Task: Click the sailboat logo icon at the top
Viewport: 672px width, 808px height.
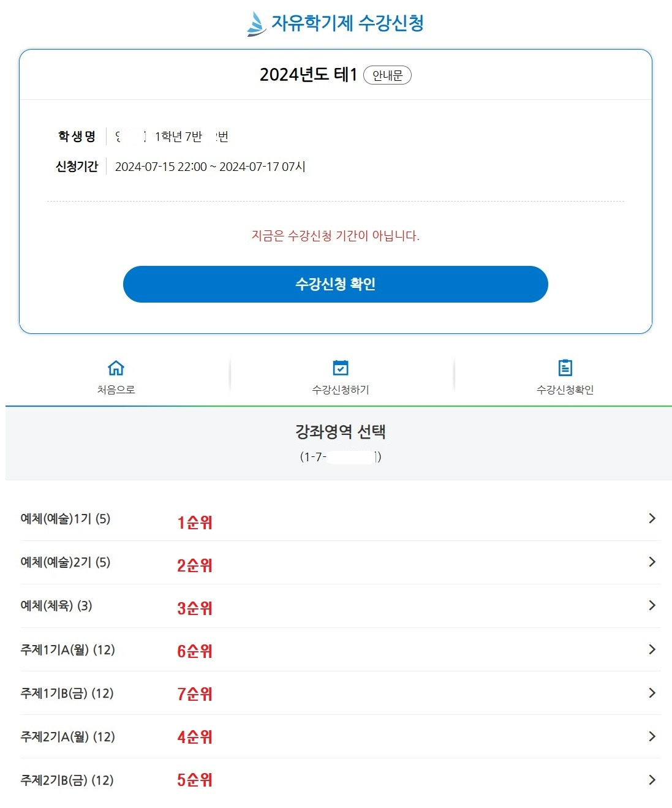Action: click(x=256, y=23)
